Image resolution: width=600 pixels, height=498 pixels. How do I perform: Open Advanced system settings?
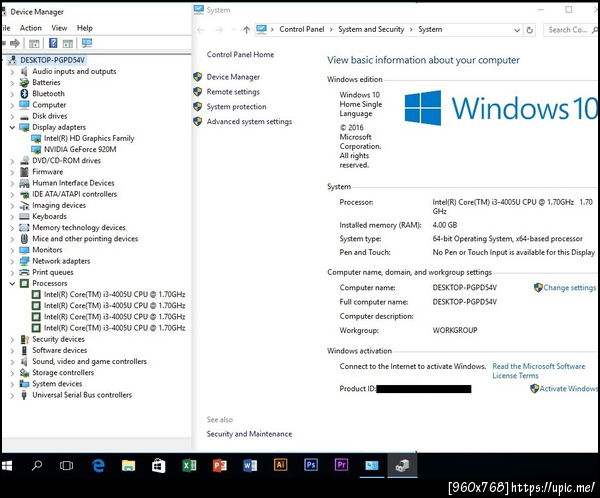click(x=249, y=122)
